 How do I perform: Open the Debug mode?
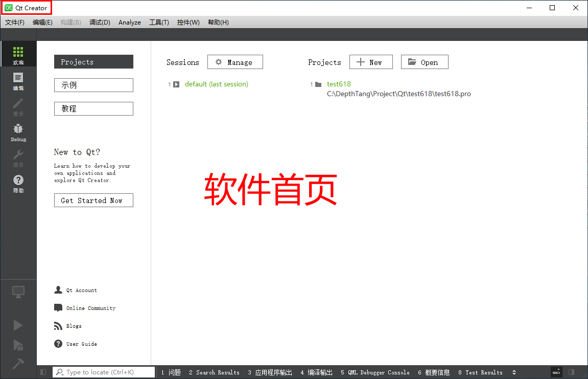click(x=18, y=132)
